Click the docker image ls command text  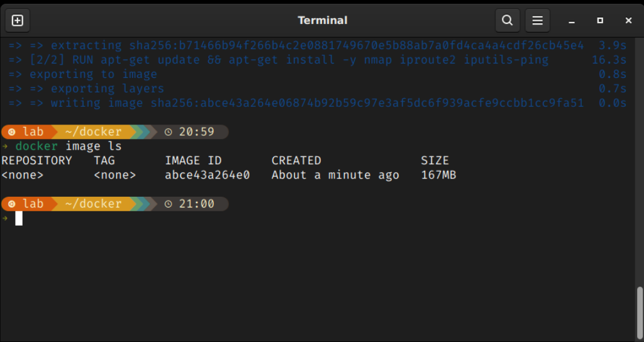click(x=69, y=146)
